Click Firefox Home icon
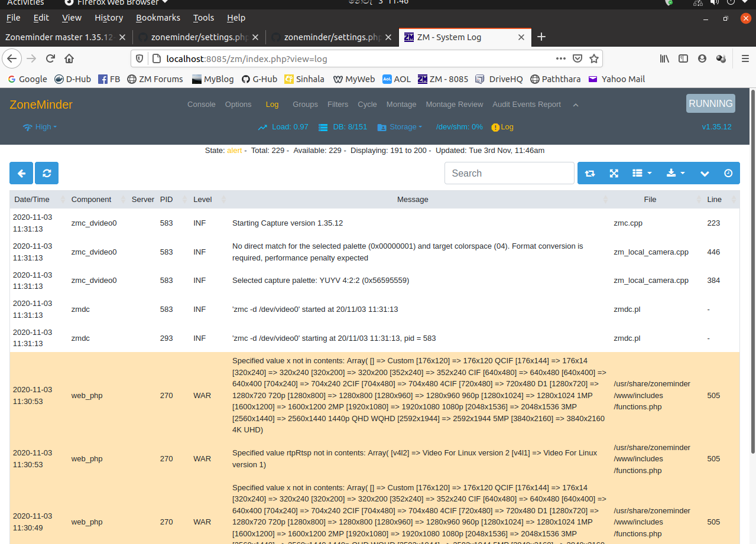The height and width of the screenshot is (544, 756). pyautogui.click(x=69, y=58)
